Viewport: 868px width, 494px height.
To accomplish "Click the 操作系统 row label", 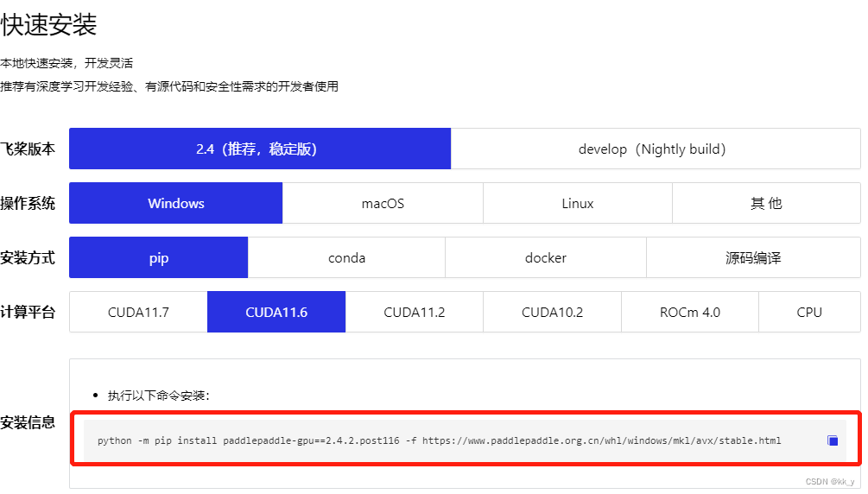I will [x=28, y=203].
